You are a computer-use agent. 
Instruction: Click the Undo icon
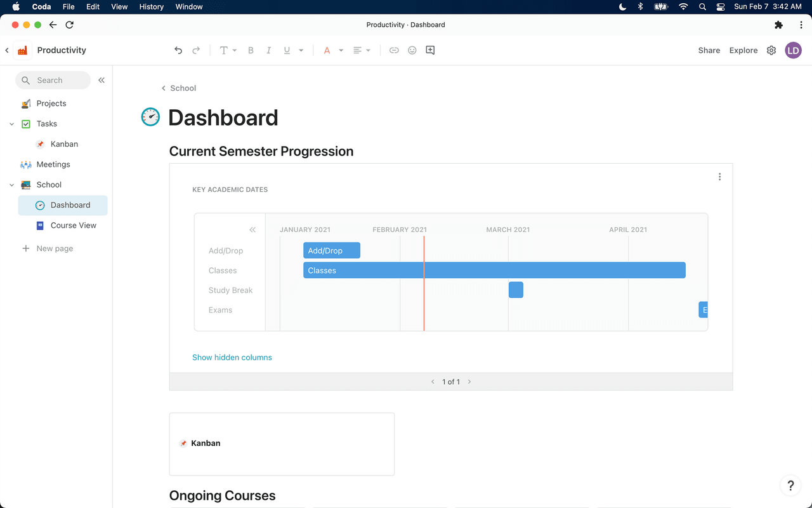point(178,50)
